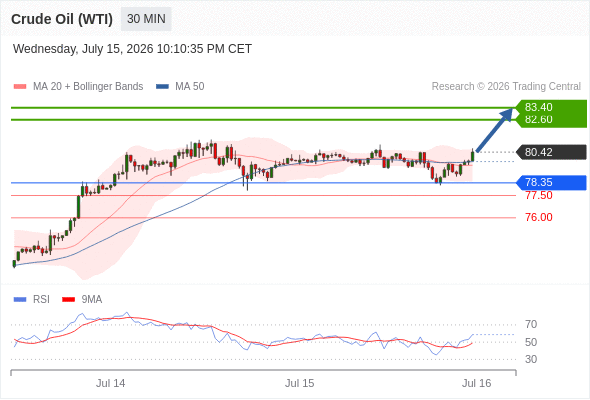
Task: Click the 82.60 resistance label
Action: coord(538,120)
